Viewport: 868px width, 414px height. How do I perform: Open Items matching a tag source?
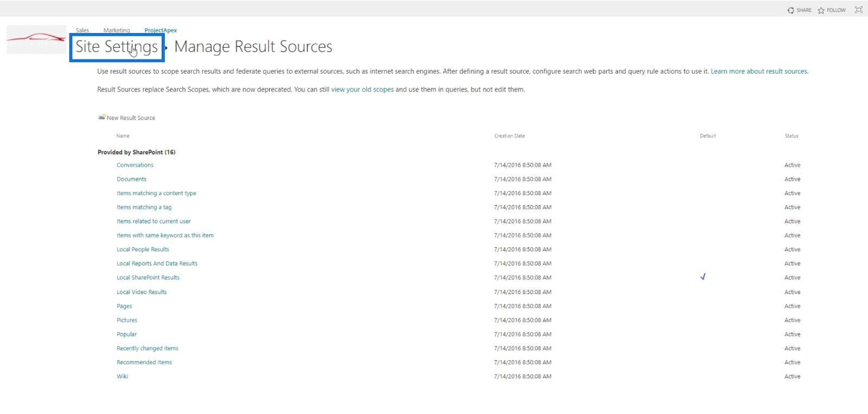click(144, 207)
